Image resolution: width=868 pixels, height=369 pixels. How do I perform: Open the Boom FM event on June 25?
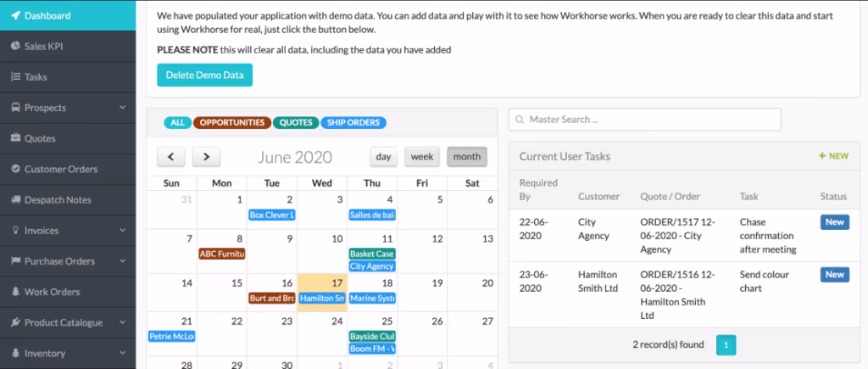click(x=372, y=349)
